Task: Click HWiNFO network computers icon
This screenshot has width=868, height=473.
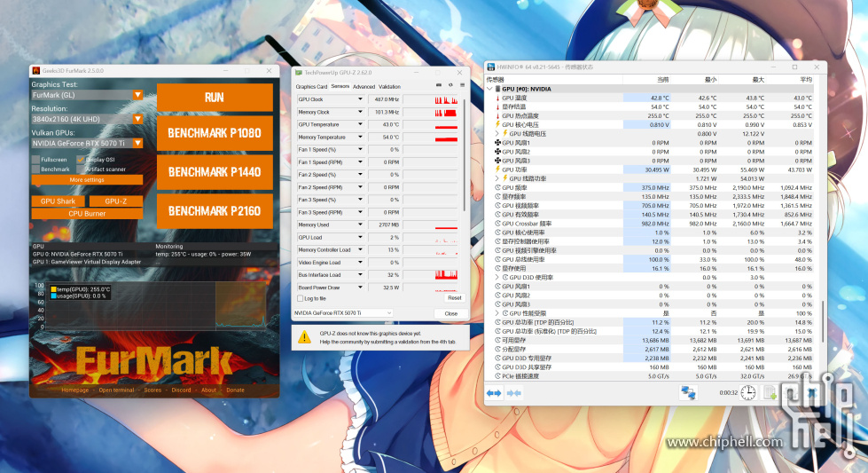Action: click(688, 393)
